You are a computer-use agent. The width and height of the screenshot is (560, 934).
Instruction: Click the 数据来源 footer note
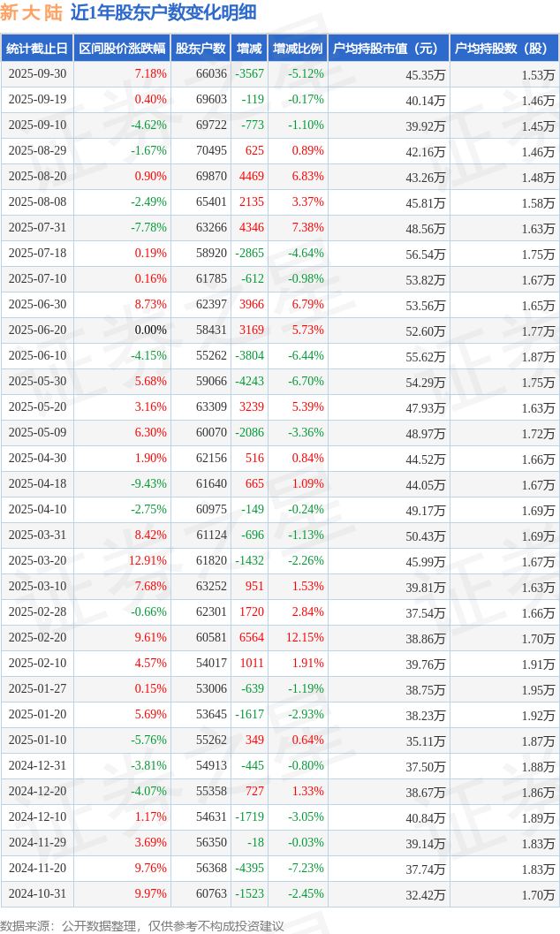[x=142, y=925]
